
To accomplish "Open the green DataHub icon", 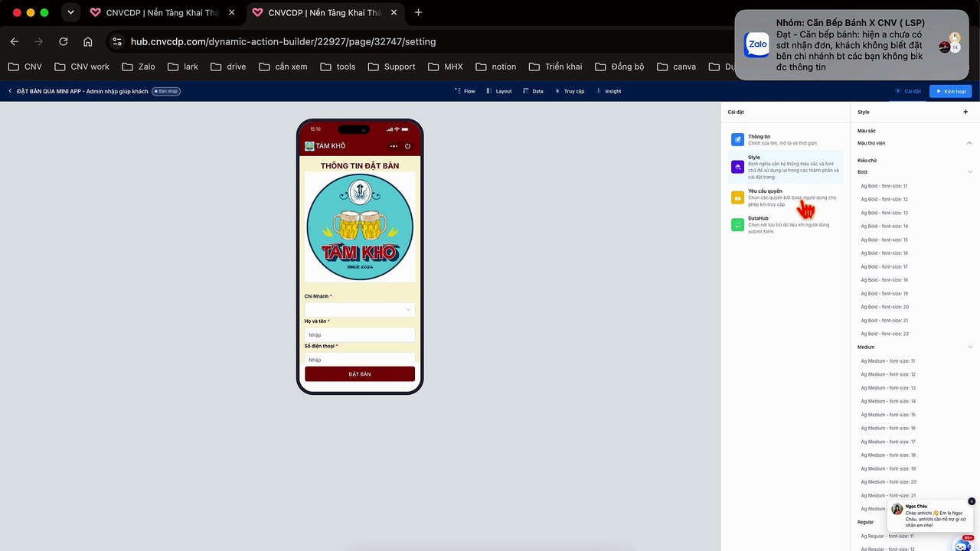I will 737,225.
